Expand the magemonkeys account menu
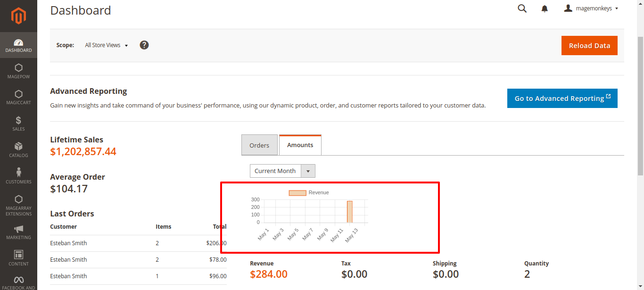This screenshot has height=290, width=644. pos(591,8)
